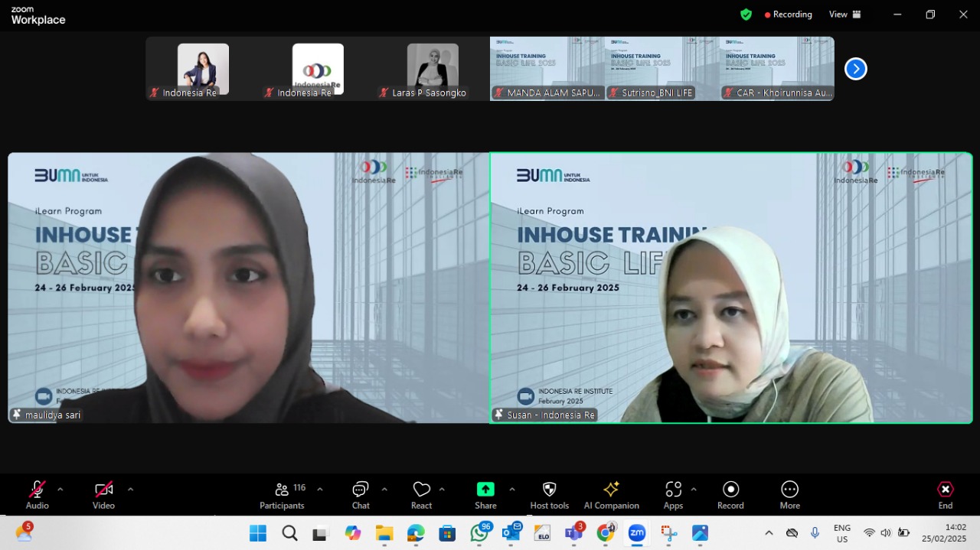Select MANDA ALAM SAPU... participant thumbnail
The height and width of the screenshot is (550, 980).
547,69
